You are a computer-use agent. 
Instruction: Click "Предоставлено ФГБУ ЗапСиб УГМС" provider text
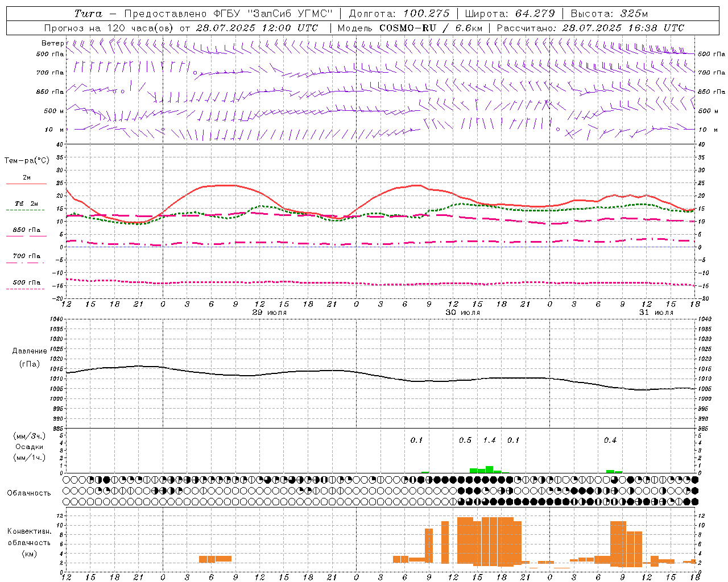pyautogui.click(x=228, y=14)
